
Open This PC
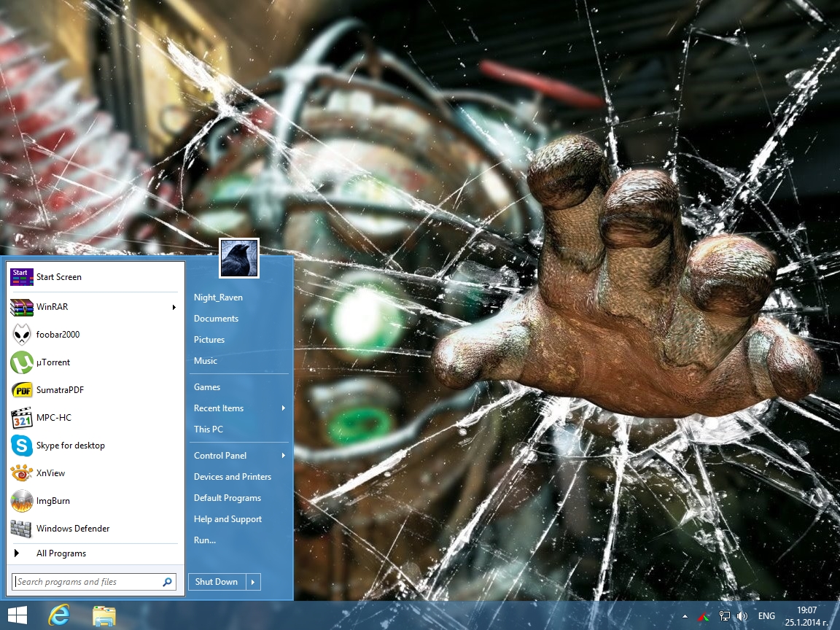209,429
